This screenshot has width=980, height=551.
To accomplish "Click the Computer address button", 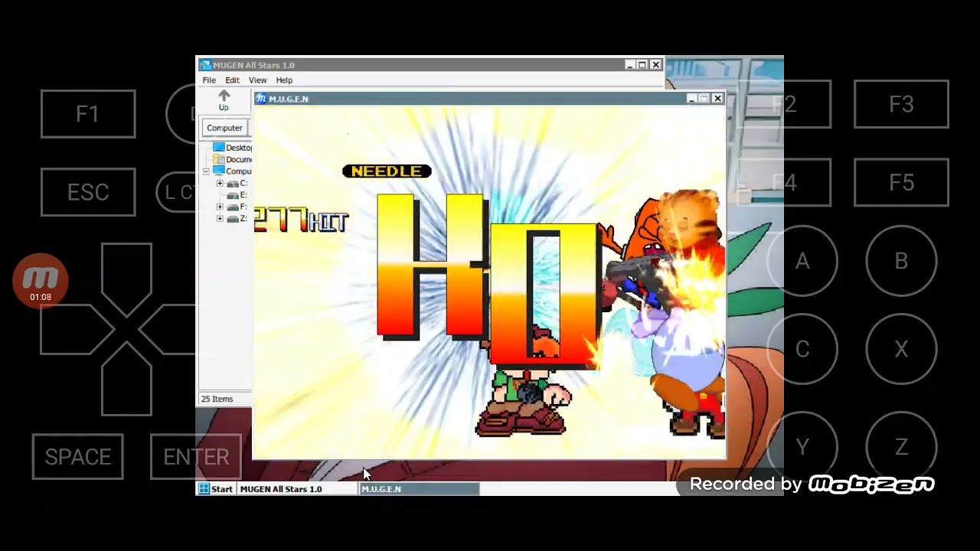I will point(224,128).
